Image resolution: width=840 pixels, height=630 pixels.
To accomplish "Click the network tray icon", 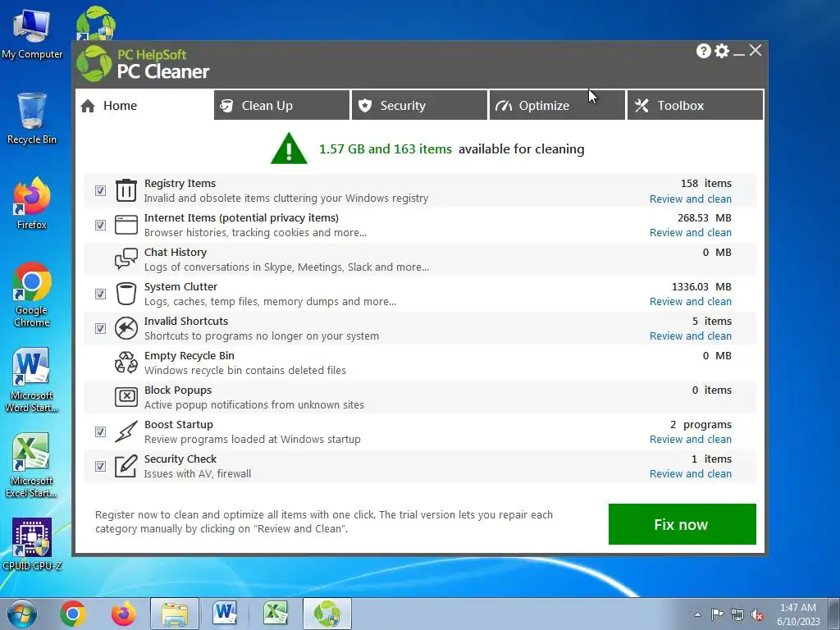I will point(737,614).
